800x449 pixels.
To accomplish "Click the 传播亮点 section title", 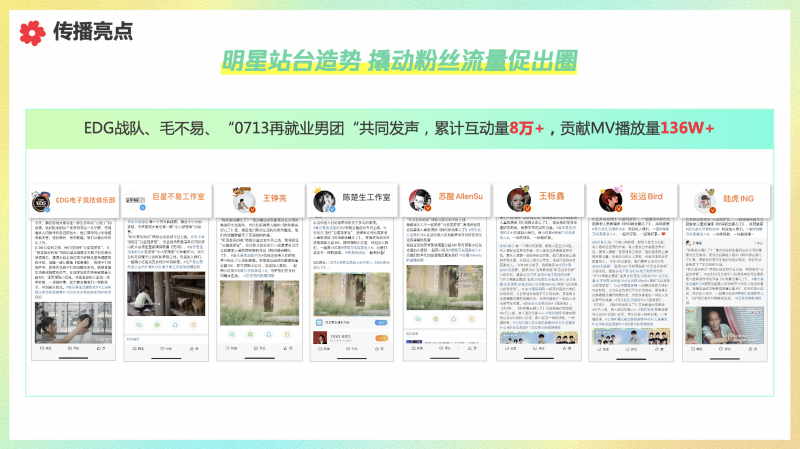I will (x=93, y=32).
